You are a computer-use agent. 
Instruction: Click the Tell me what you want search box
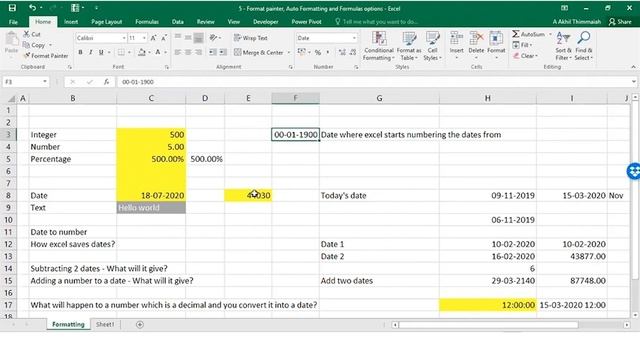coord(376,22)
